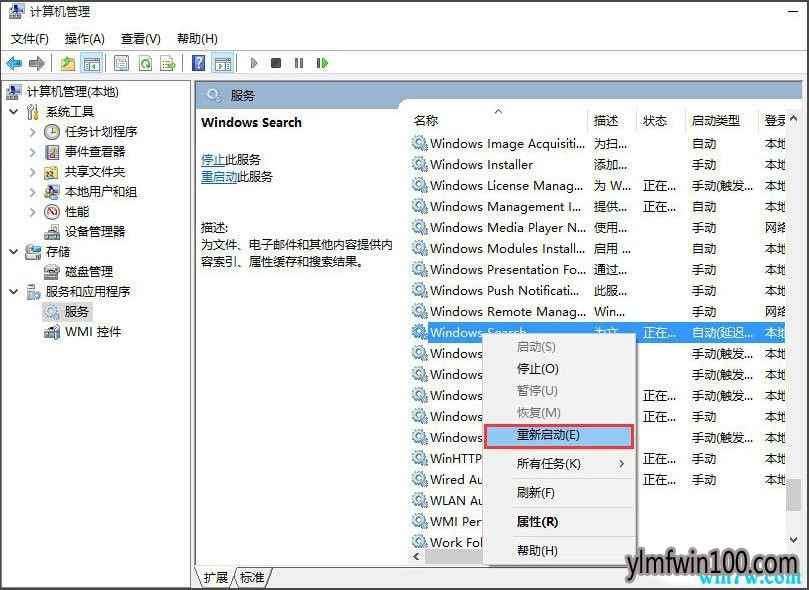This screenshot has height=590, width=809.
Task: Choose 属性(R) in the context menu
Action: point(559,522)
